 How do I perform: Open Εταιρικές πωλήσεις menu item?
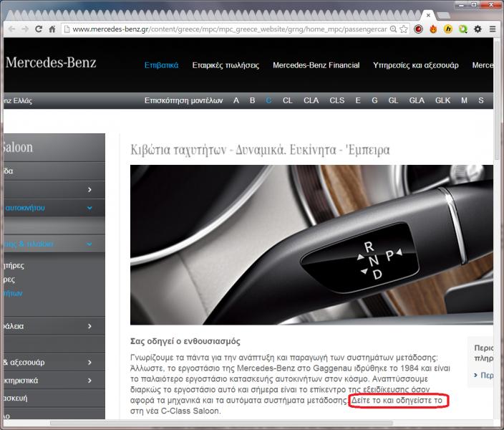(x=226, y=65)
